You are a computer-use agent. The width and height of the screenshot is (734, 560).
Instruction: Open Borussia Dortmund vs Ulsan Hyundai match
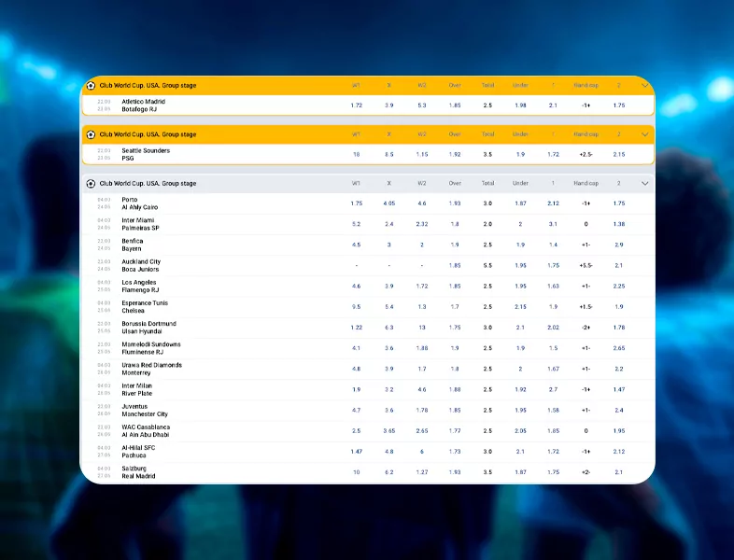148,328
